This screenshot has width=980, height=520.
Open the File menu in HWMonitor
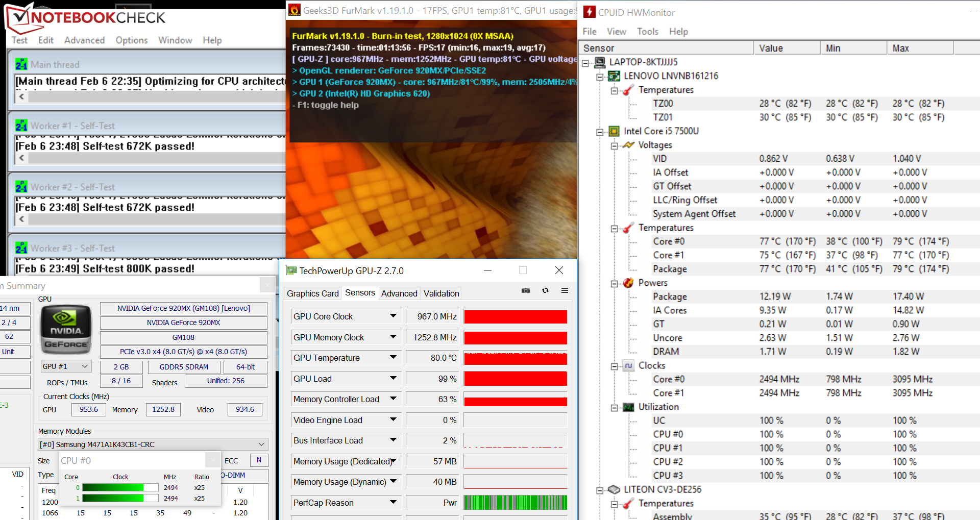point(590,31)
